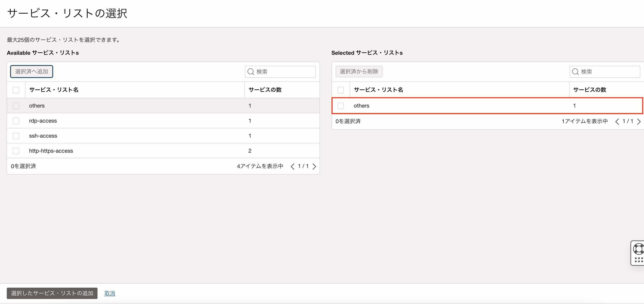
Task: Go to next page in Available list
Action: coord(314,166)
